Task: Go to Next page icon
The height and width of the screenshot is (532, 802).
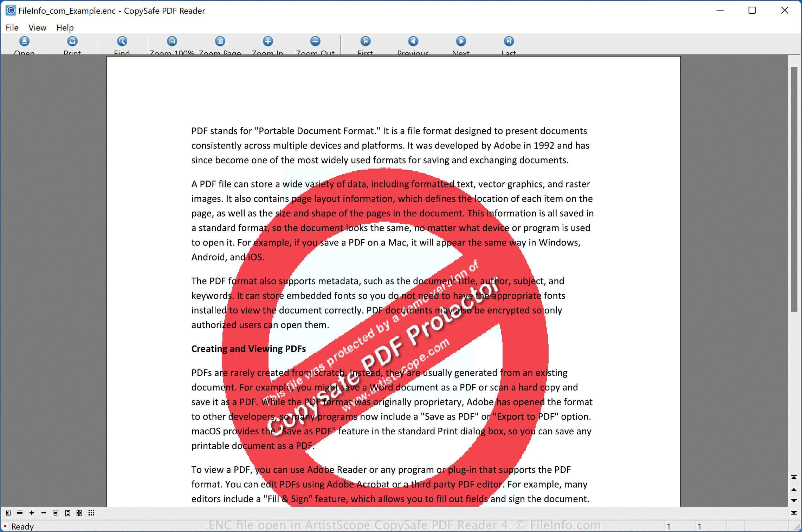Action: click(461, 41)
